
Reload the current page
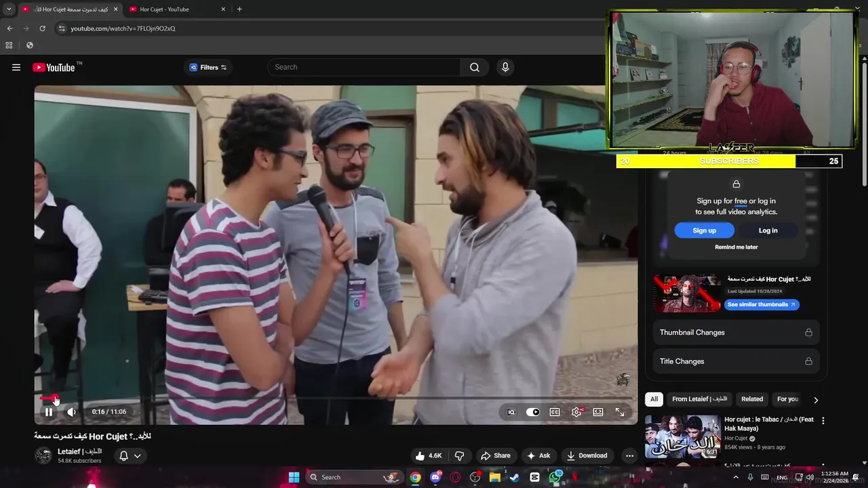pos(42,28)
